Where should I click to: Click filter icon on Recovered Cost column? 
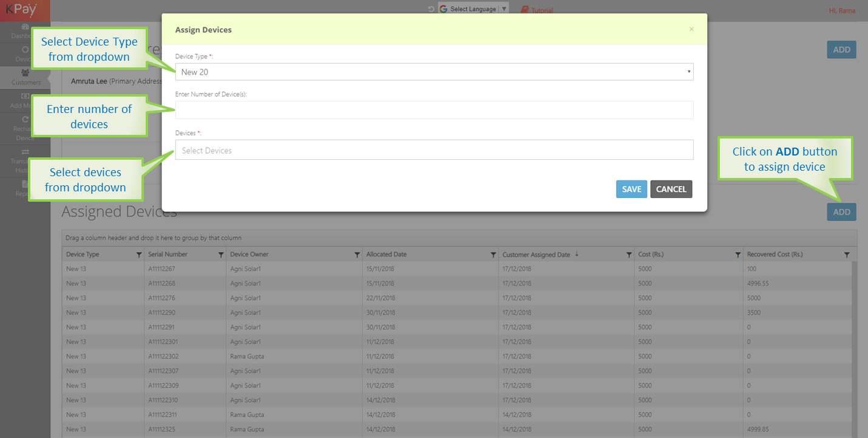pyautogui.click(x=847, y=255)
